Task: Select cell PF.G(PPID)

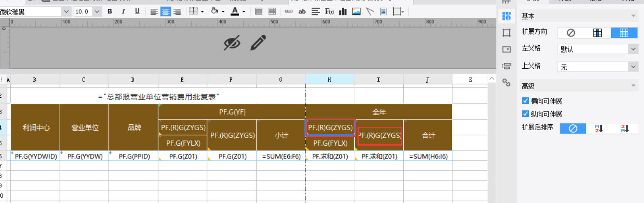Action: 133,156
